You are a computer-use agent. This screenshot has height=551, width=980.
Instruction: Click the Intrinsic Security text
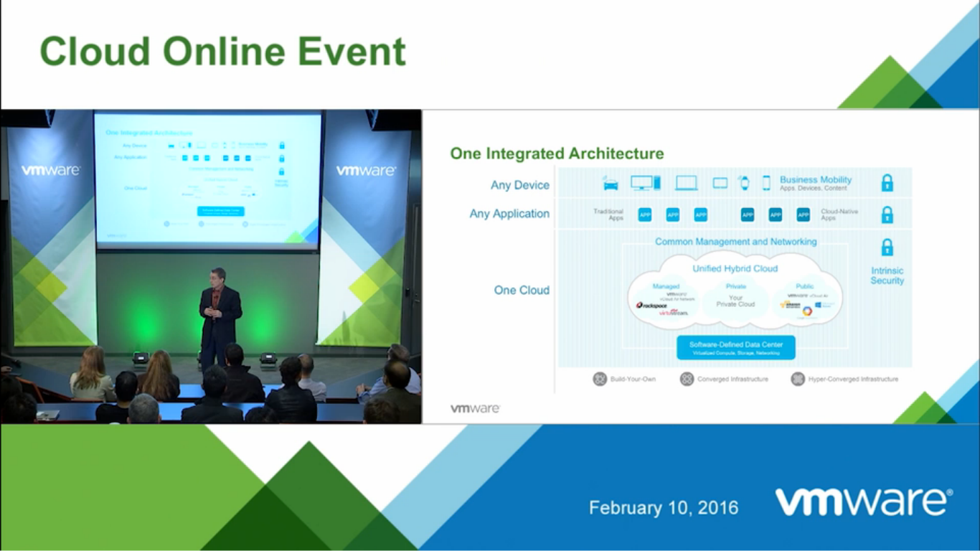coord(887,275)
